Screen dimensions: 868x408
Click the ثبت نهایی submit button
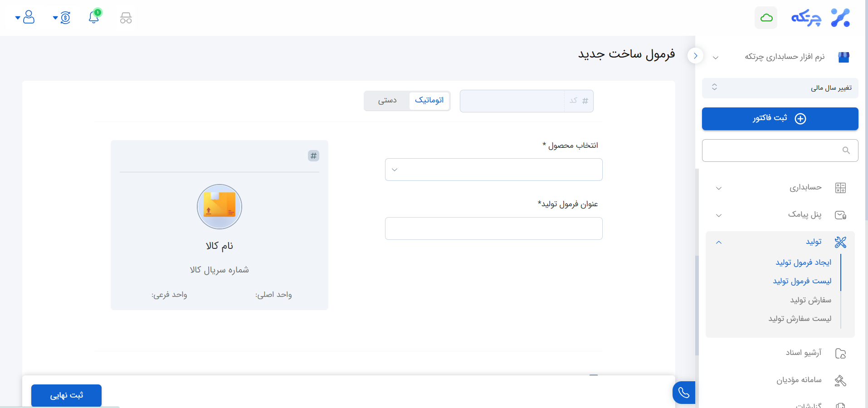click(x=66, y=395)
